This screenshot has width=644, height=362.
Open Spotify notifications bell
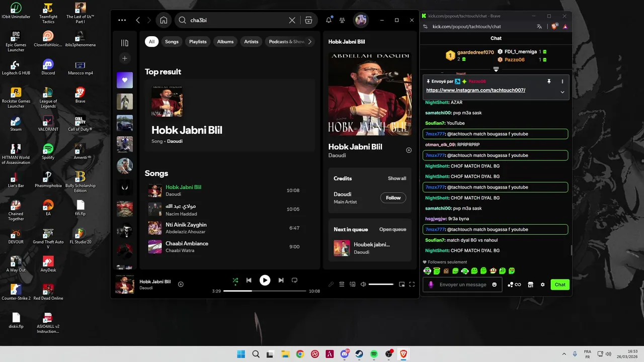[329, 20]
